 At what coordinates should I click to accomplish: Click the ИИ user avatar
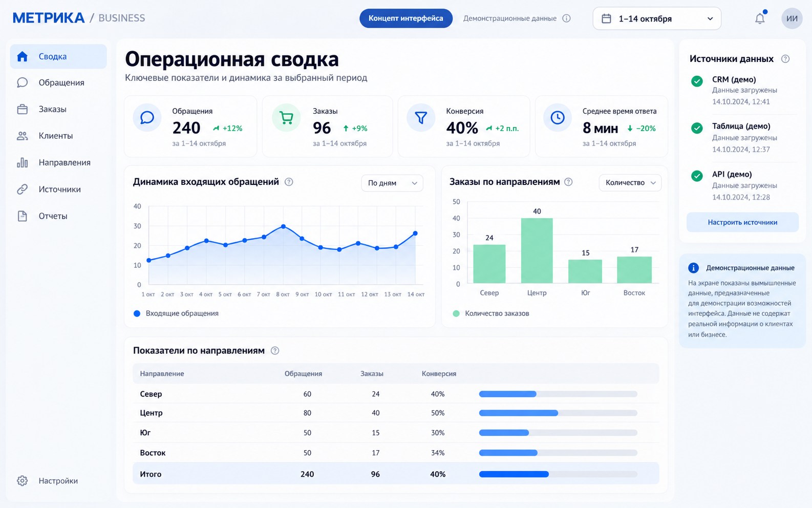point(792,18)
